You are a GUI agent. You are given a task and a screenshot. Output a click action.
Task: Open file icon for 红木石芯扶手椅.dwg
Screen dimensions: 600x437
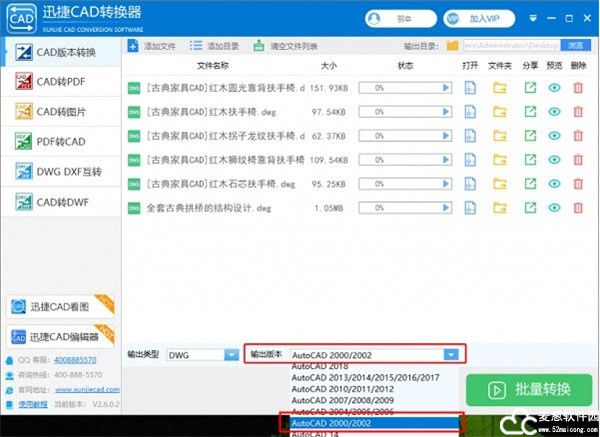pyautogui.click(x=470, y=184)
